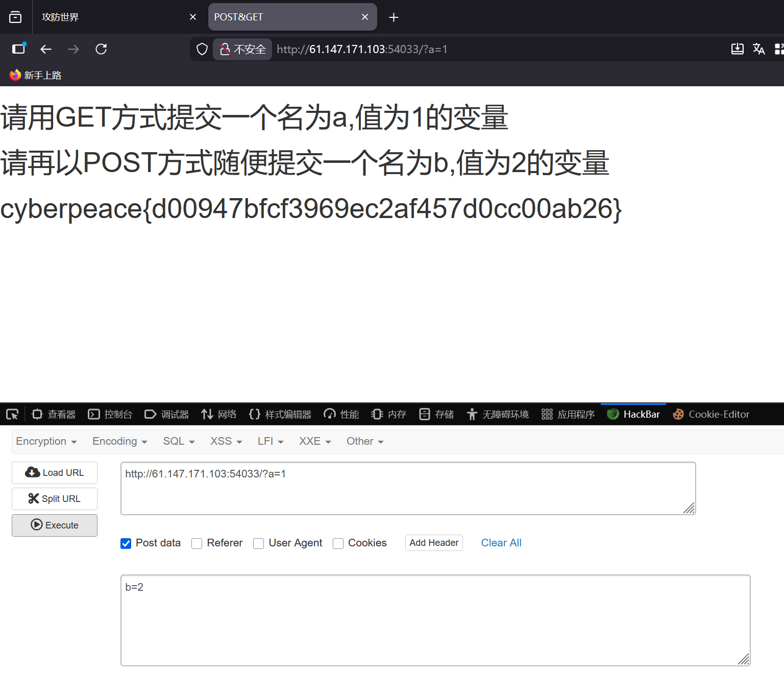Viewport: 784px width, 697px height.
Task: Open the Encoding dropdown in HackBar
Action: pos(118,441)
